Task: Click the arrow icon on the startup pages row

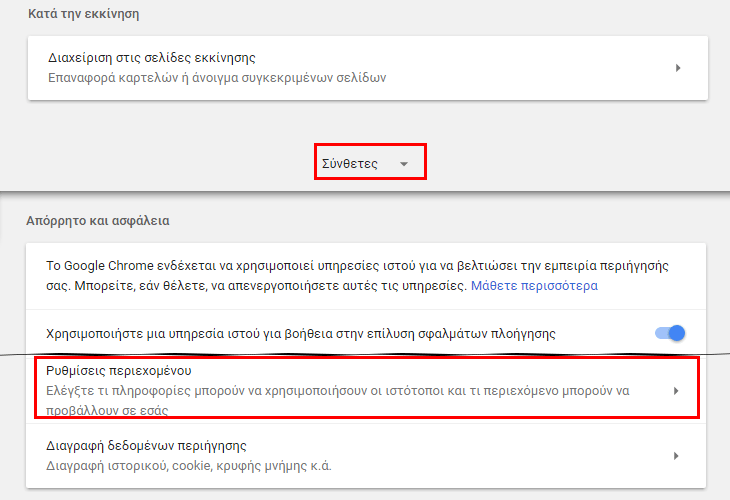Action: [x=677, y=68]
